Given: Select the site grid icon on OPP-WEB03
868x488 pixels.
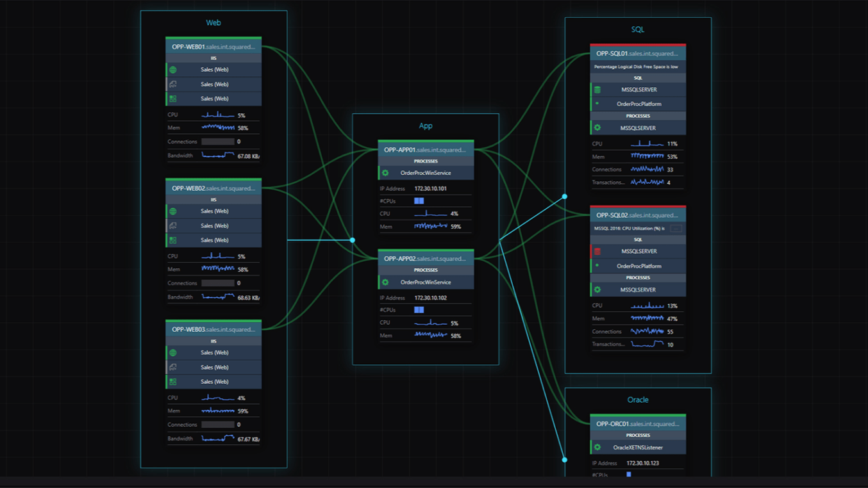Looking at the screenshot, I should [172, 381].
